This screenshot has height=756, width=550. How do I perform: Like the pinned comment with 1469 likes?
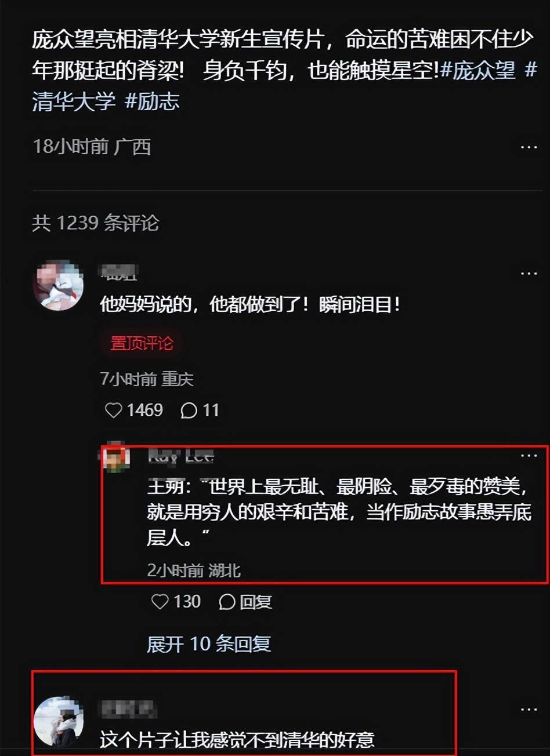point(113,410)
